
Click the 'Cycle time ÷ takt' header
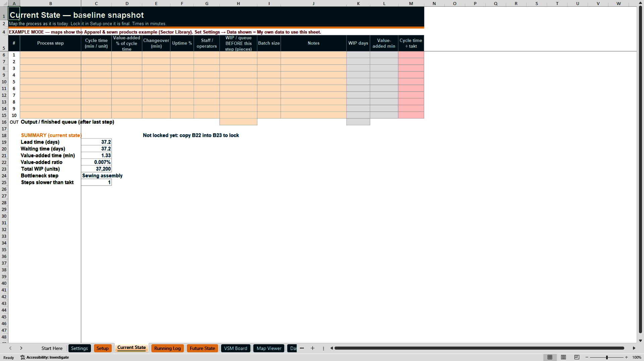click(411, 43)
